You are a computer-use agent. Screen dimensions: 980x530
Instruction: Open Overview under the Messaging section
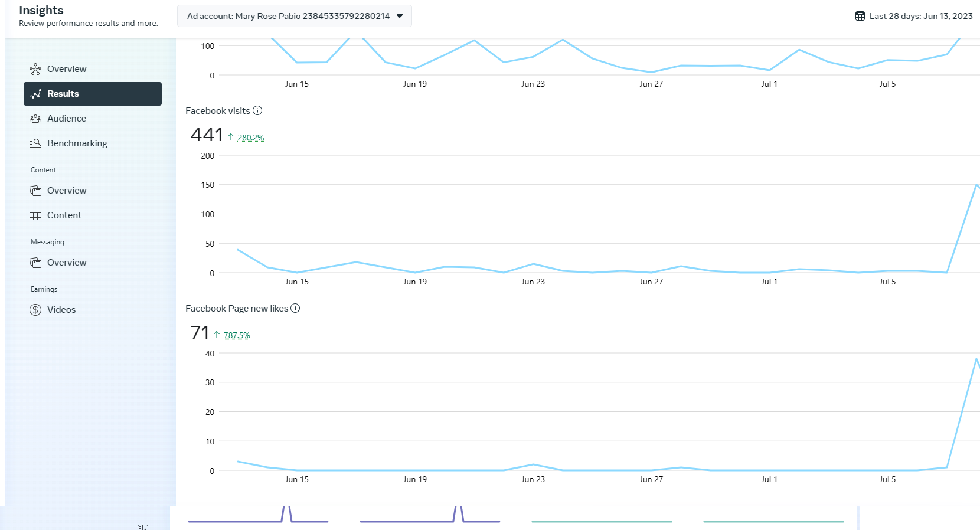point(67,263)
